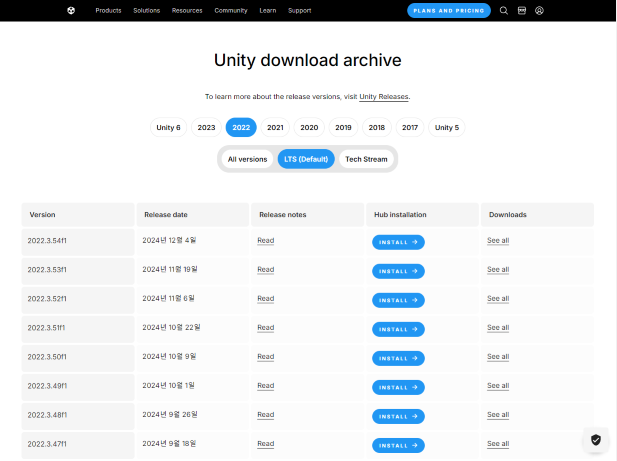Click the Release date column header
Image resolution: width=617 pixels, height=461 pixels.
click(193, 215)
